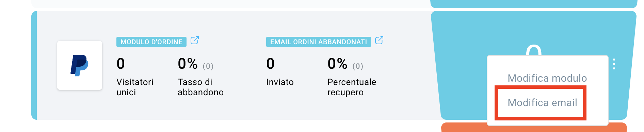
Task: Click the PayPal logo thumbnail
Action: (x=80, y=65)
